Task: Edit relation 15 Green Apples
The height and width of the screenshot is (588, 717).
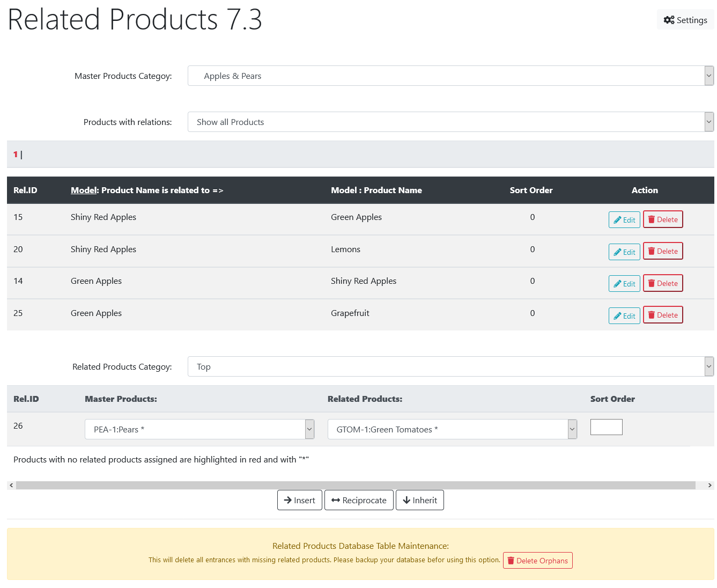Action: [x=624, y=220]
